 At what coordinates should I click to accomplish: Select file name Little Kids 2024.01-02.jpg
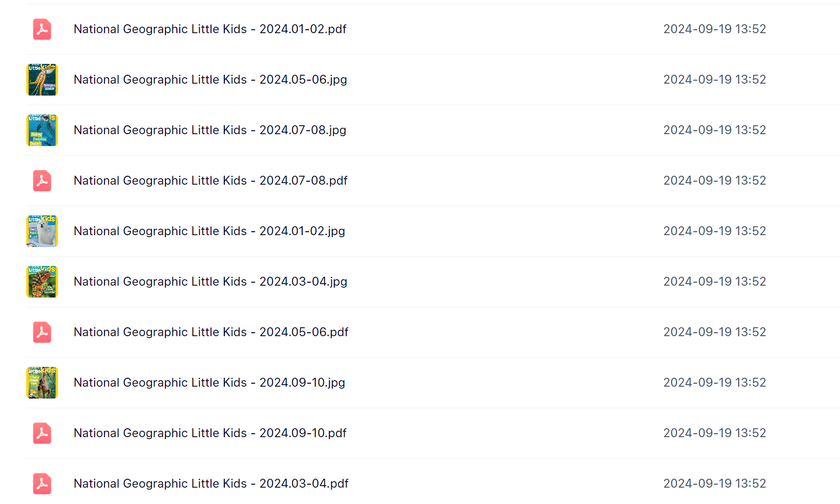coord(210,231)
